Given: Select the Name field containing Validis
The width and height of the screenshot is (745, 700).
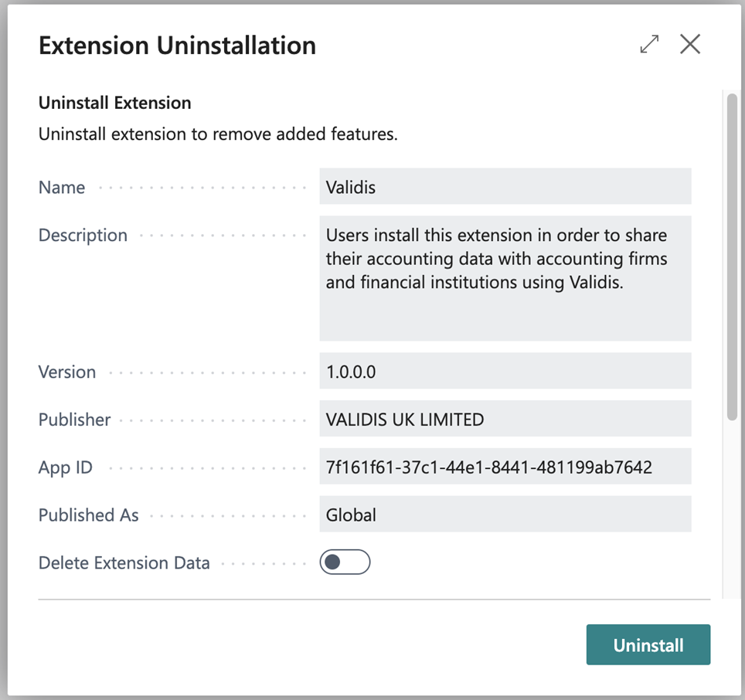Looking at the screenshot, I should pyautogui.click(x=505, y=186).
